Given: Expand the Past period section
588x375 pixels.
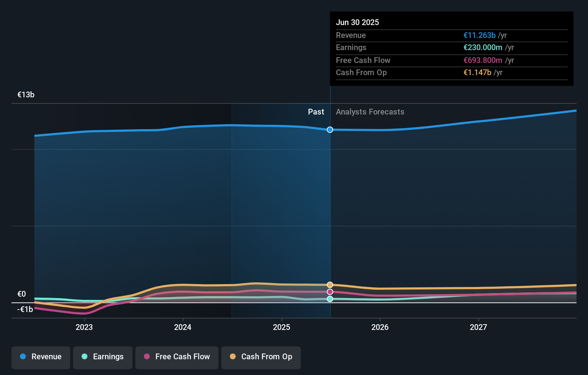Looking at the screenshot, I should (x=316, y=112).
